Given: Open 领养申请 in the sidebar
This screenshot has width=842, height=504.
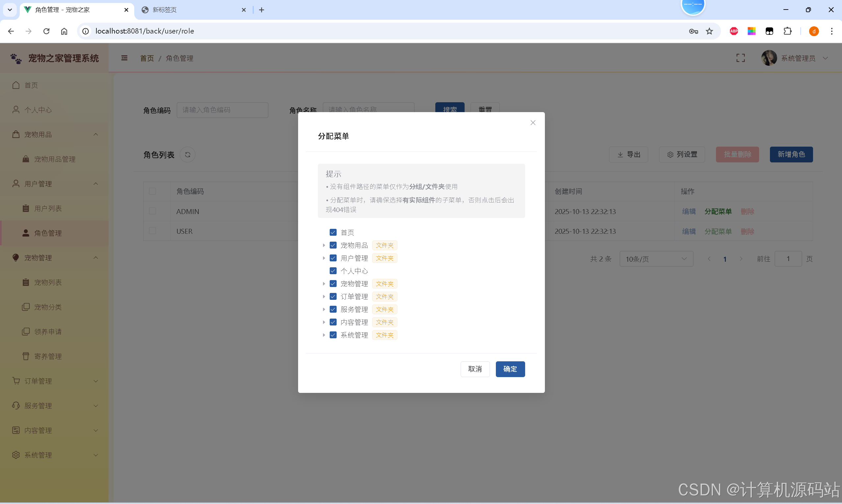Looking at the screenshot, I should (54, 331).
